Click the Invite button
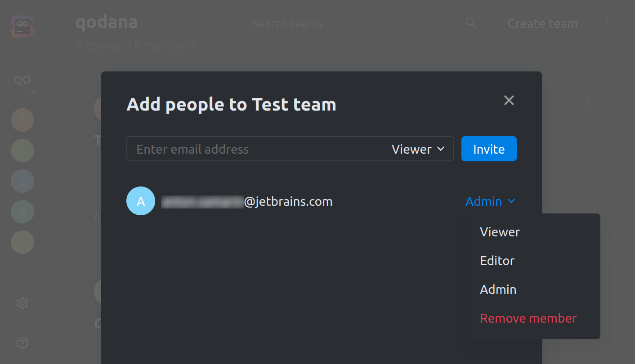This screenshot has width=635, height=364. 489,149
